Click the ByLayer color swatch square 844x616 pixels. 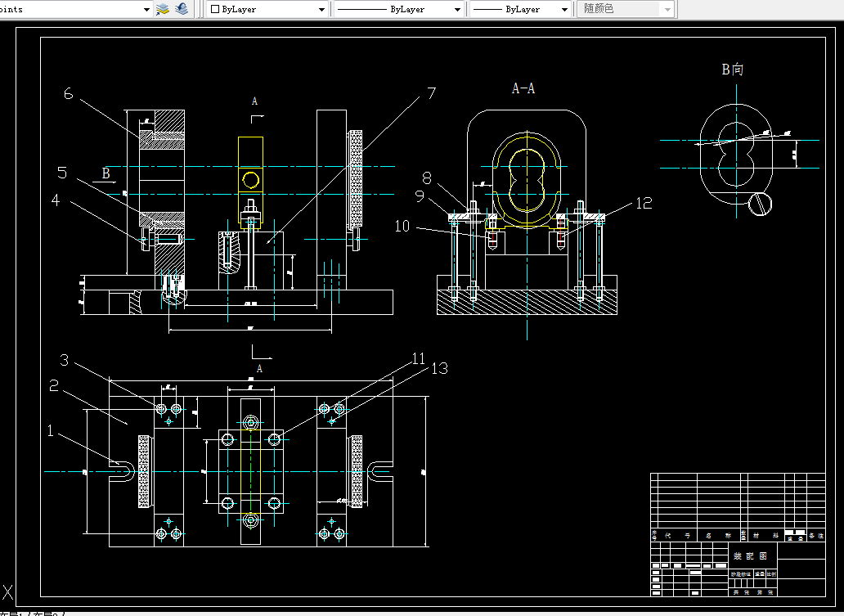tap(215, 9)
